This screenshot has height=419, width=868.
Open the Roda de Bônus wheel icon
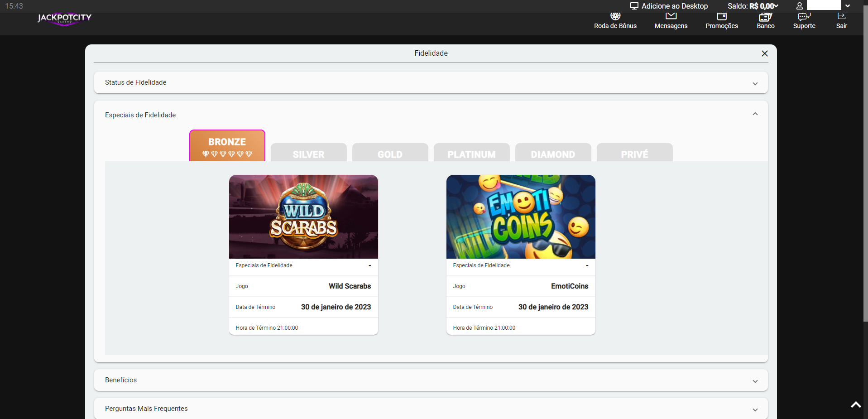(x=615, y=17)
